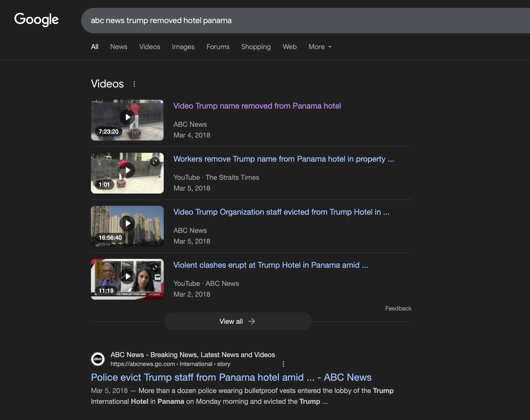
Task: Click 'Mar 2, 2018' date text
Action: pos(192,294)
